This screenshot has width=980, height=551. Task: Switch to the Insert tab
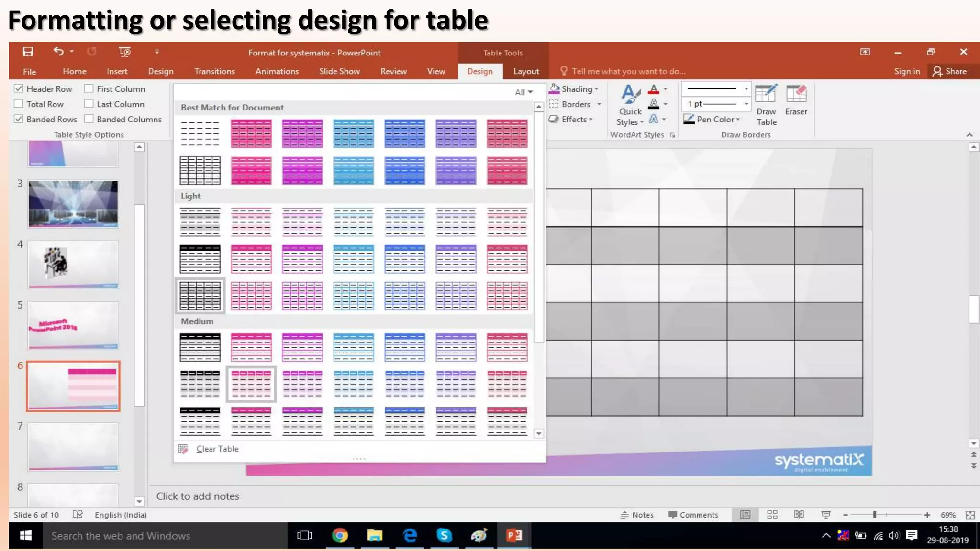tap(117, 71)
